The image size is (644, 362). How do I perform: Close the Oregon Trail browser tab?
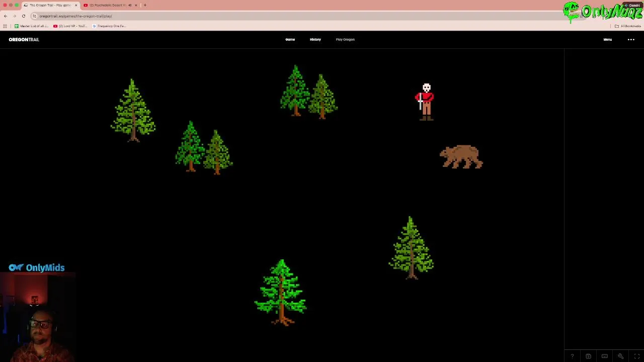point(76,5)
